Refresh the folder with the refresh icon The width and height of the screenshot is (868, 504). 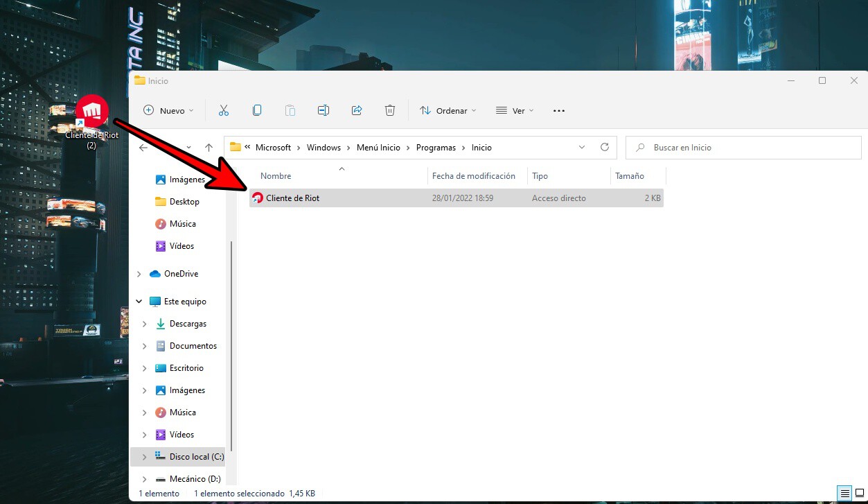(604, 147)
